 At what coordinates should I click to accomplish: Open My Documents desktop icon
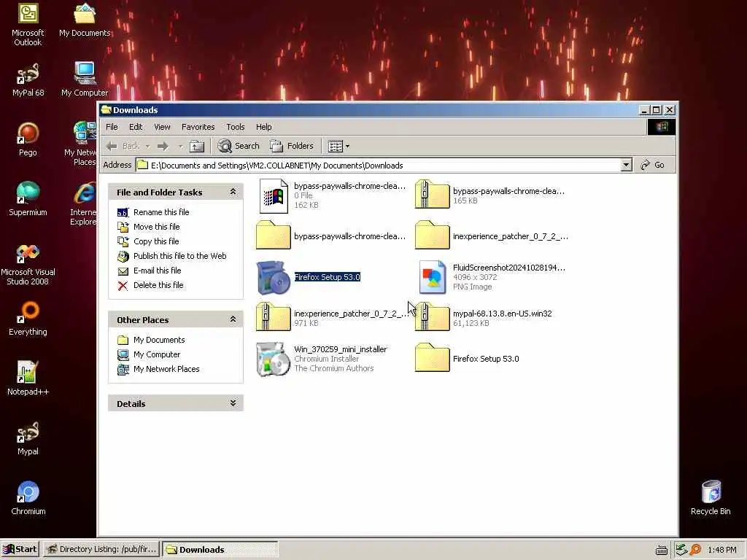coord(85,20)
